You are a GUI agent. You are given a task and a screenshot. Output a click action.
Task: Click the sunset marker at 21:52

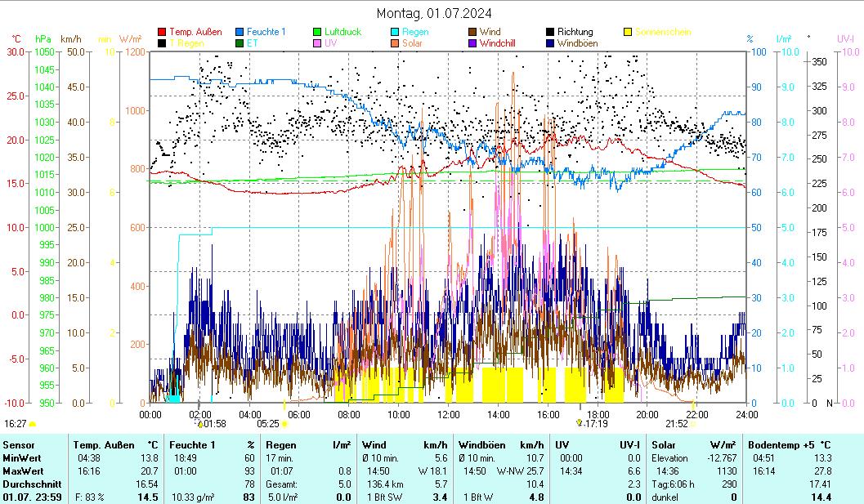(x=693, y=424)
